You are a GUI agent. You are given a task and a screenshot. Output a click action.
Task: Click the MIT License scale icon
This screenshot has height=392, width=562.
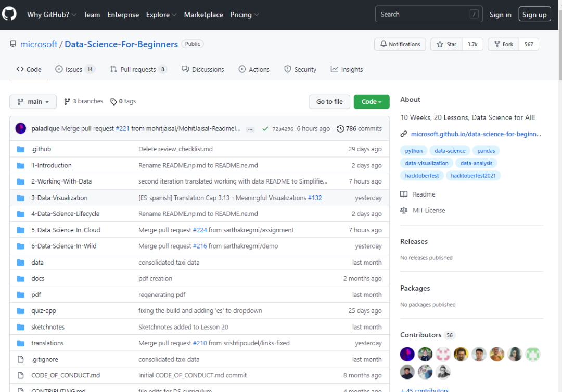tap(404, 210)
